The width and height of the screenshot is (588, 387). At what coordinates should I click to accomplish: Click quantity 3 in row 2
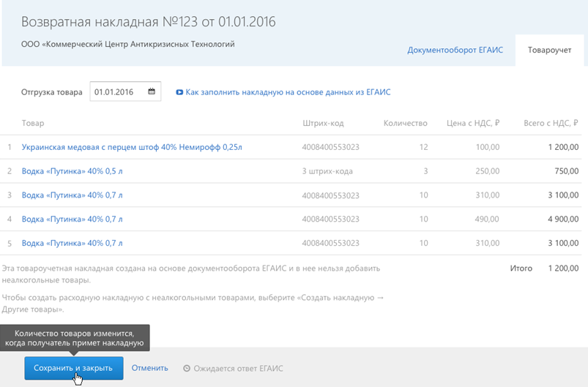pyautogui.click(x=425, y=171)
